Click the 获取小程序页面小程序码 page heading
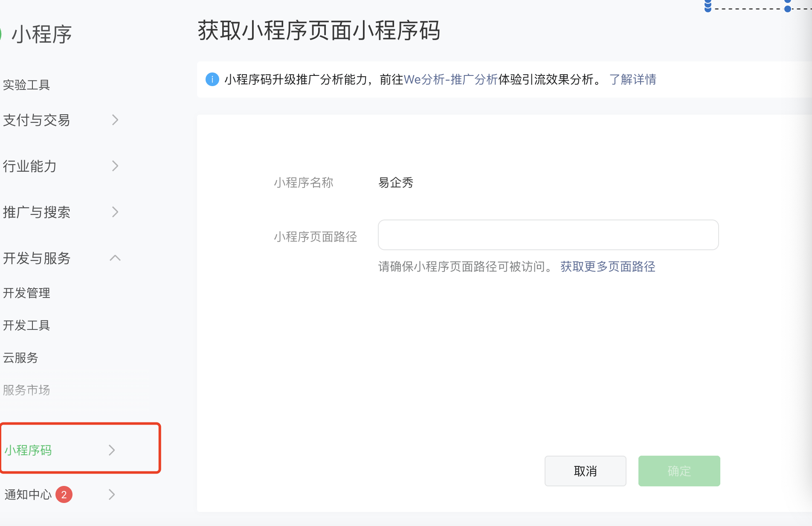 [x=319, y=31]
